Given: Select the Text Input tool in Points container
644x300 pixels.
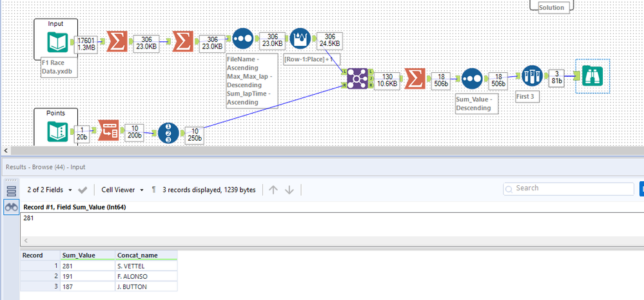Looking at the screenshot, I should (x=57, y=131).
